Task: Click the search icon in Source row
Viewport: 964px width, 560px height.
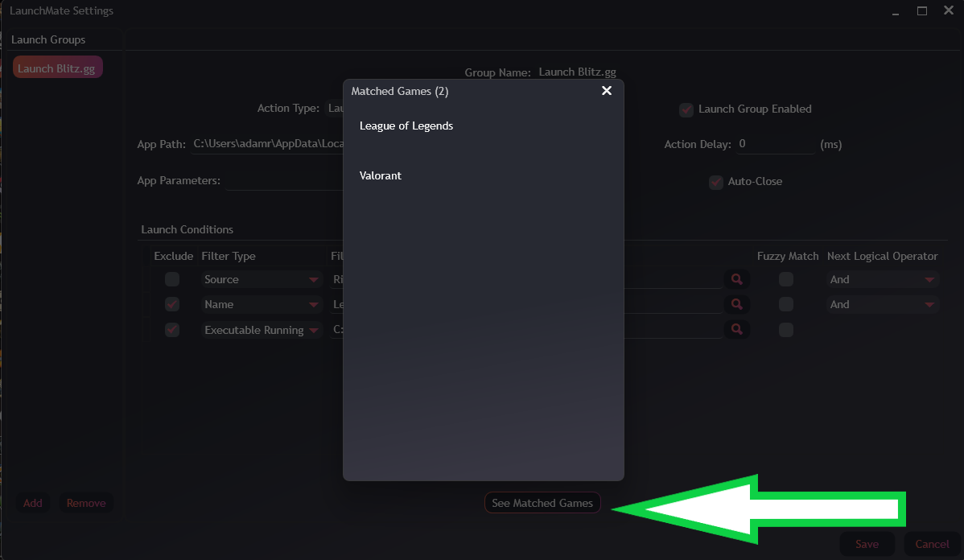Action: 736,280
